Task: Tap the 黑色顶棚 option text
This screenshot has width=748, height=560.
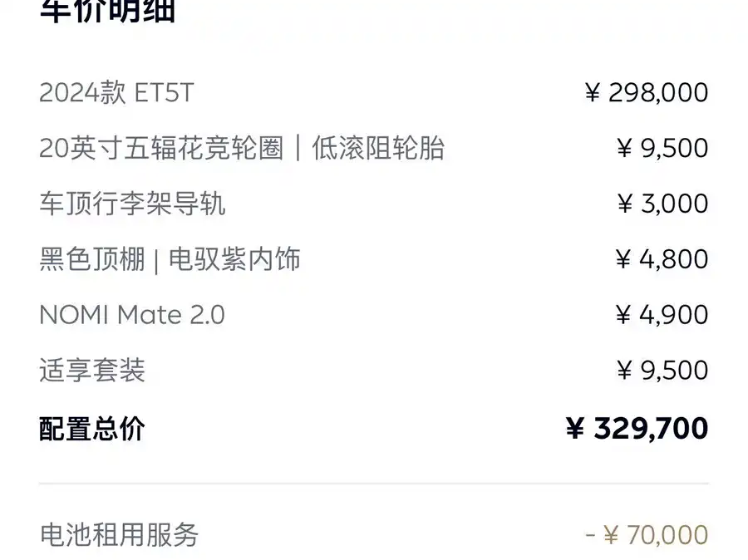Action: click(x=91, y=260)
